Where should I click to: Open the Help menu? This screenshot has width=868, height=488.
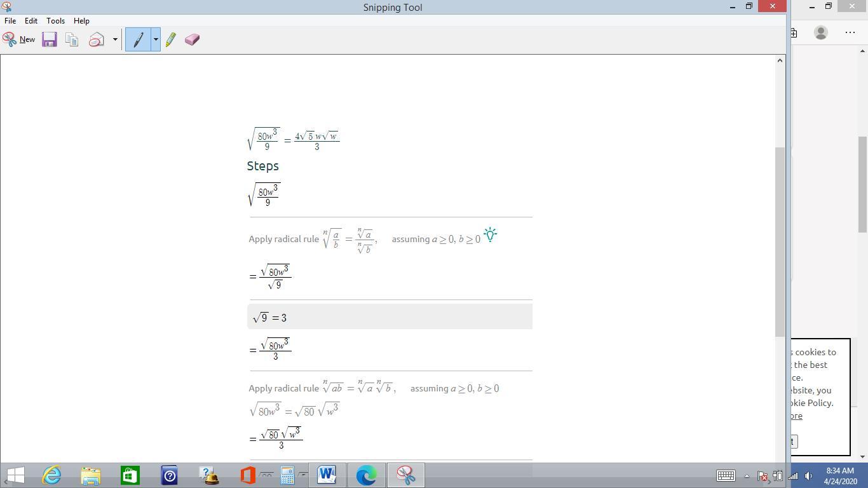click(x=81, y=20)
